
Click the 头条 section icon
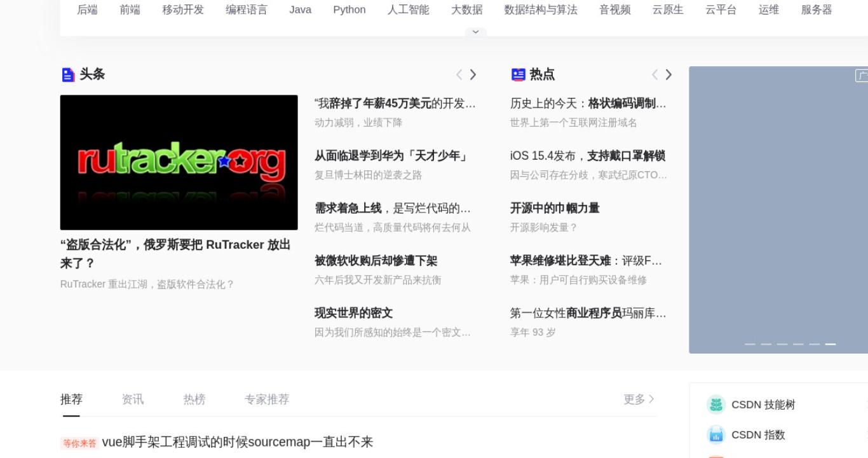click(68, 75)
